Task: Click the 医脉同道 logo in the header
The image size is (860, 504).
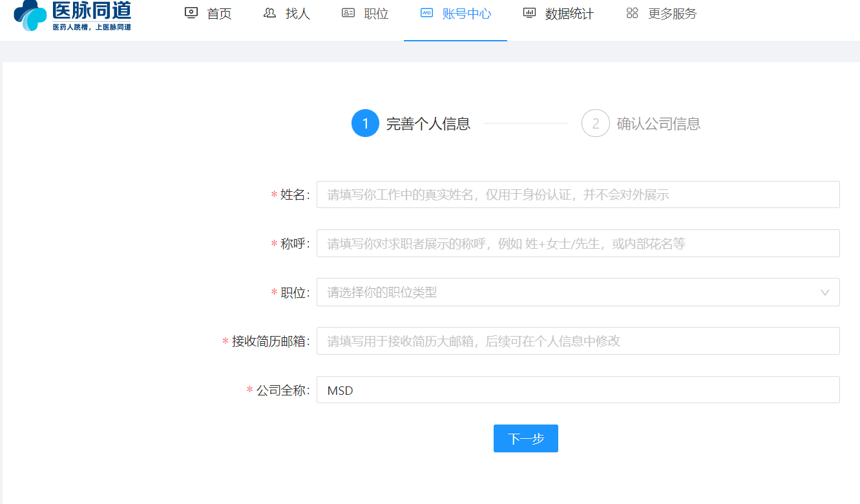Action: click(x=72, y=16)
